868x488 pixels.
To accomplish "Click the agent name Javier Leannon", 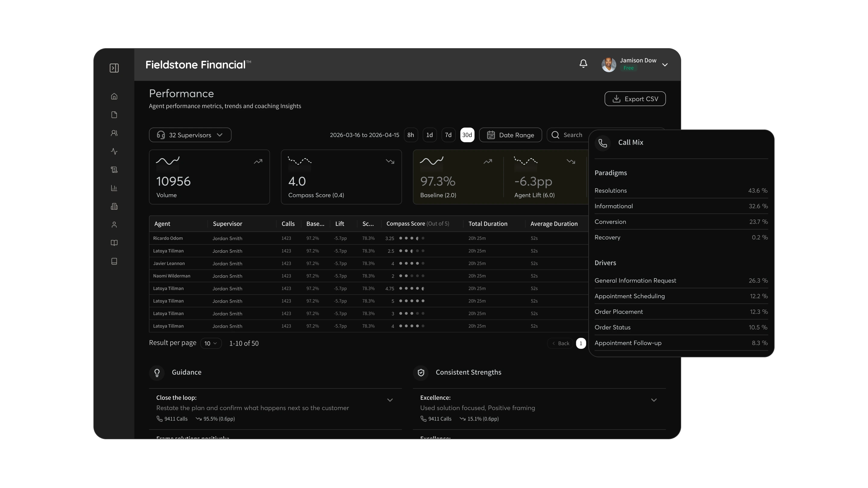I will (169, 263).
